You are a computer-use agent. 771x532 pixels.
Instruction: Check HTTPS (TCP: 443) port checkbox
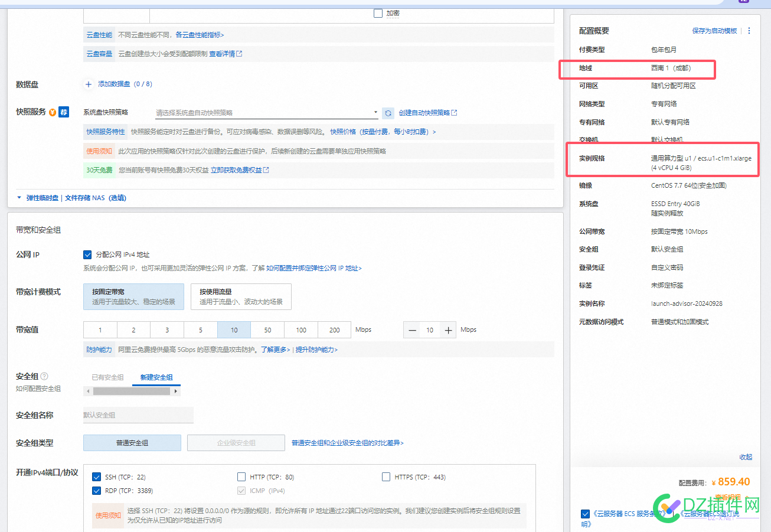(386, 477)
